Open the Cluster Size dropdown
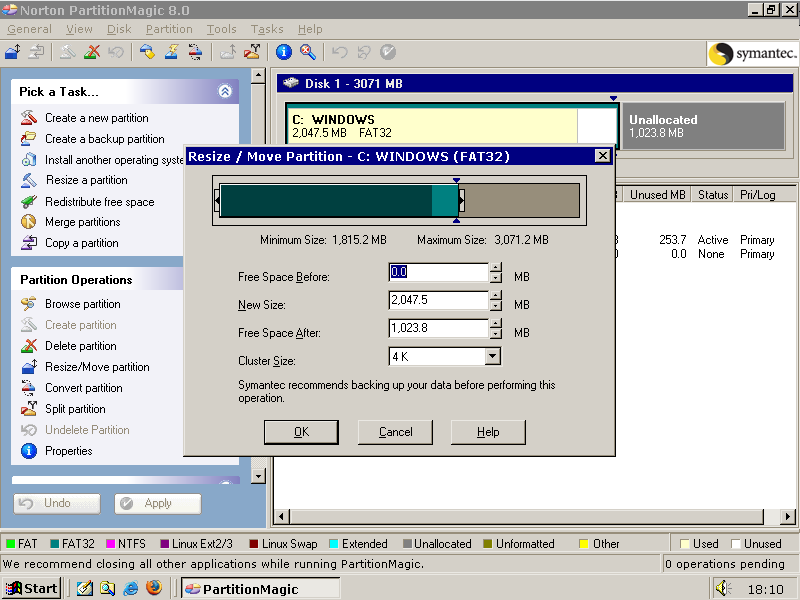This screenshot has width=800, height=600. (x=492, y=356)
